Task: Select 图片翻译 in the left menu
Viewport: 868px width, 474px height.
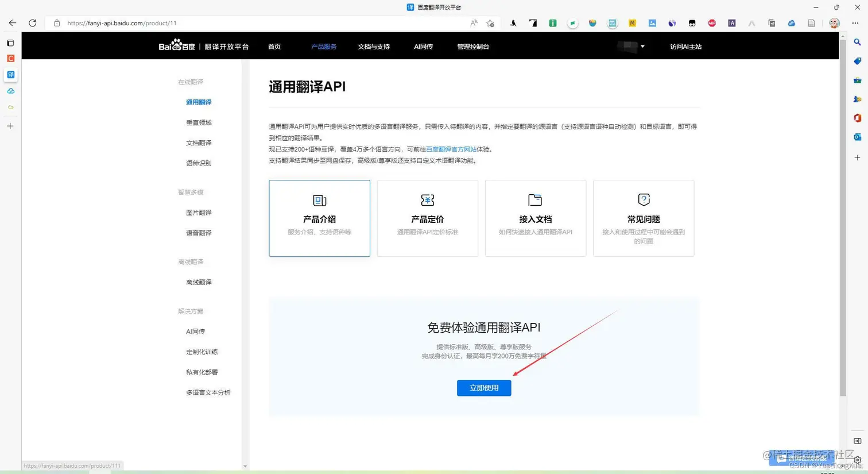Action: (x=199, y=212)
